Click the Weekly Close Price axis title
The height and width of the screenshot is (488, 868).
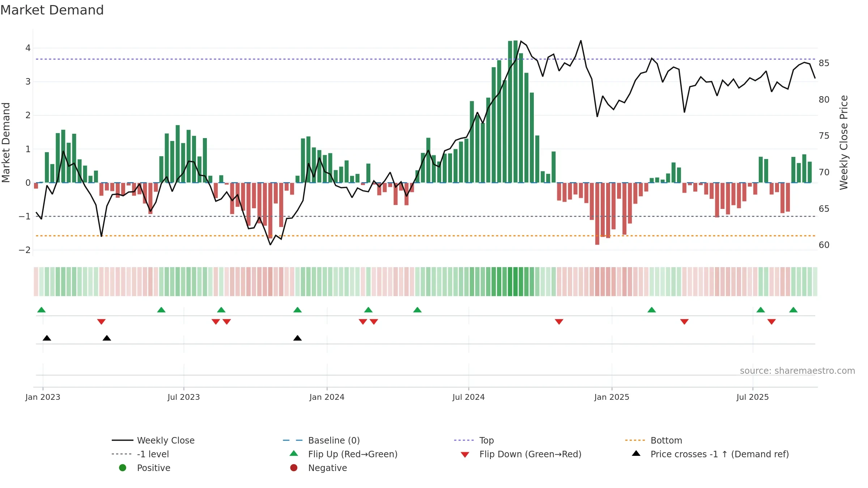click(844, 142)
